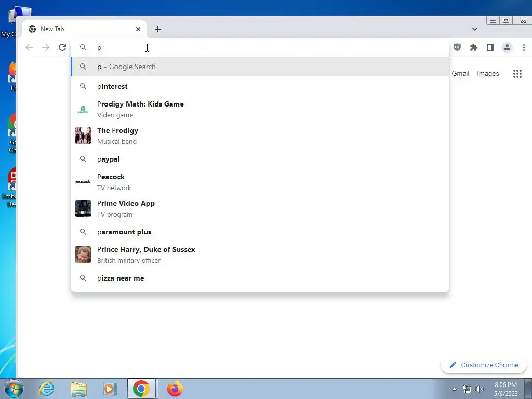Click in the address bar input
532x399 pixels.
click(x=260, y=47)
